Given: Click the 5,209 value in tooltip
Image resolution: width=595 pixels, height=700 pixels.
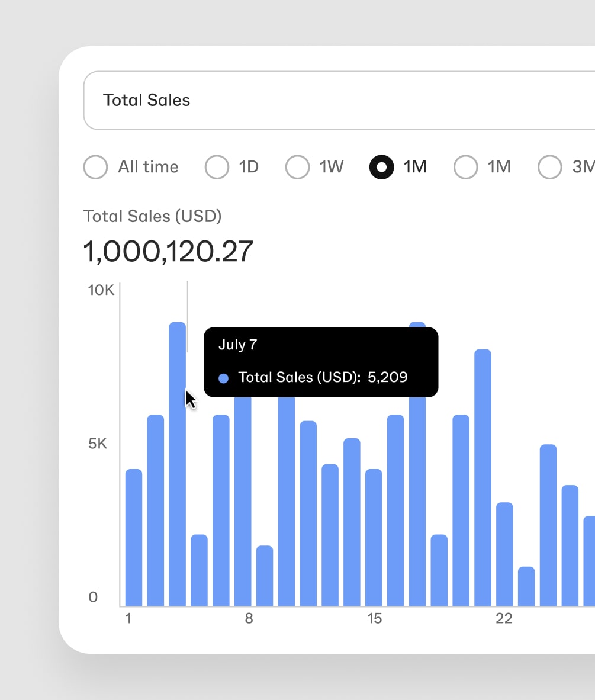Looking at the screenshot, I should point(387,377).
